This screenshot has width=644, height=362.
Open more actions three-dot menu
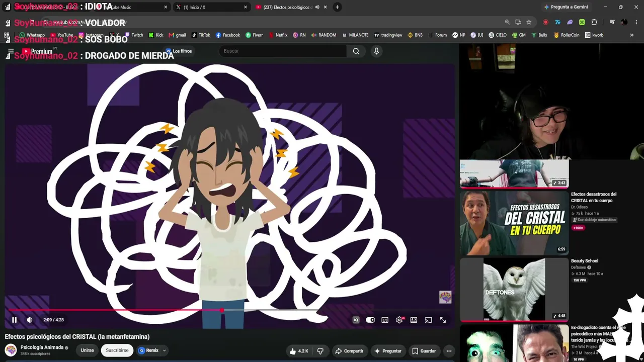[449, 351]
